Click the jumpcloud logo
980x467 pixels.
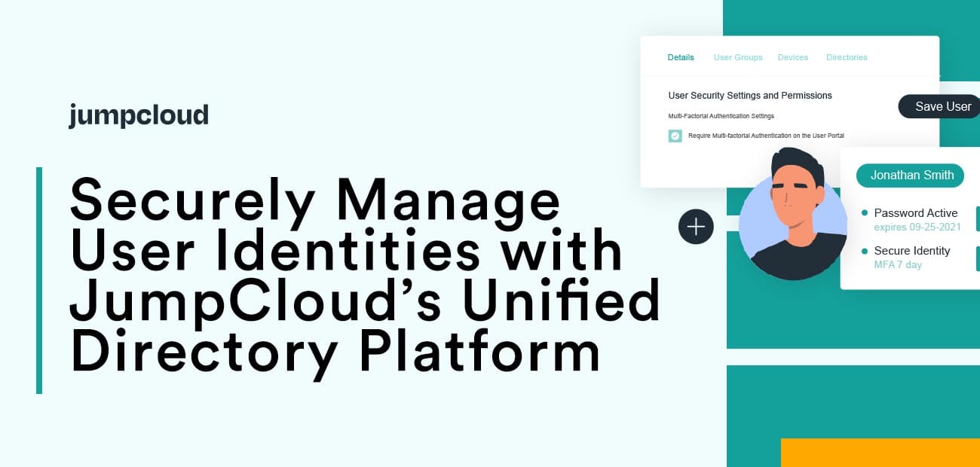click(138, 114)
